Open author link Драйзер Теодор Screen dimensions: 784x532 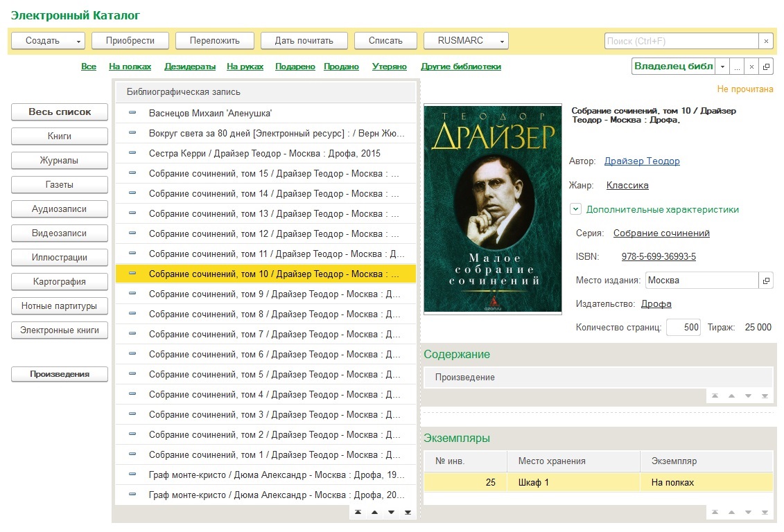pyautogui.click(x=642, y=161)
